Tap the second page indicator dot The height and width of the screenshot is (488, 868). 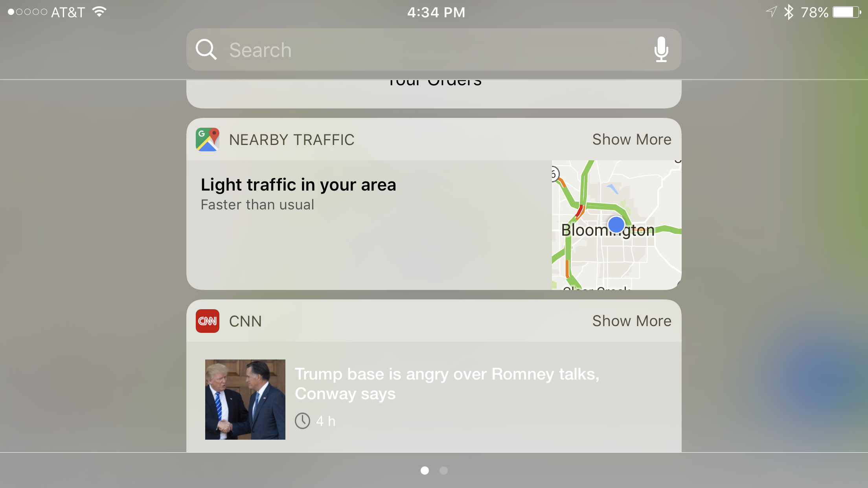[x=443, y=470]
